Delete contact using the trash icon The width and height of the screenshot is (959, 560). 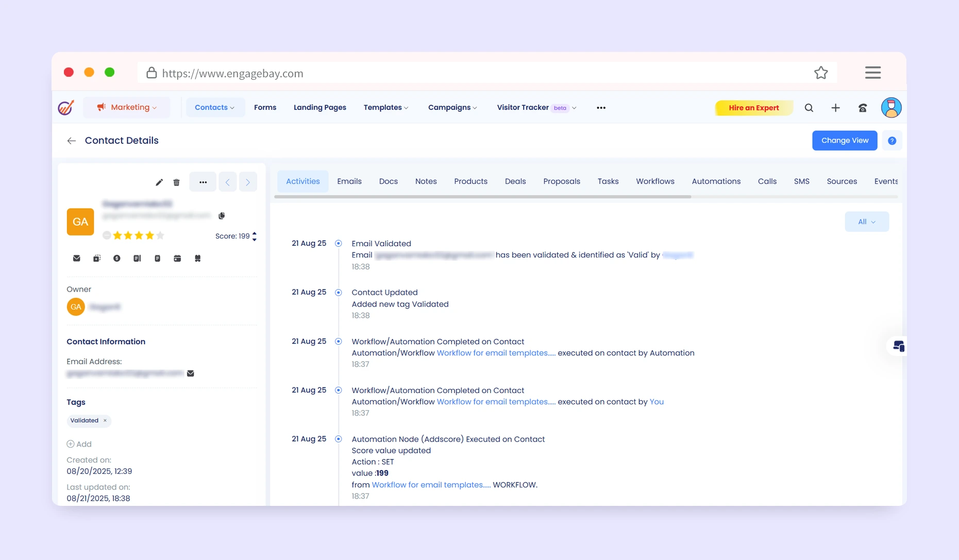pos(176,182)
